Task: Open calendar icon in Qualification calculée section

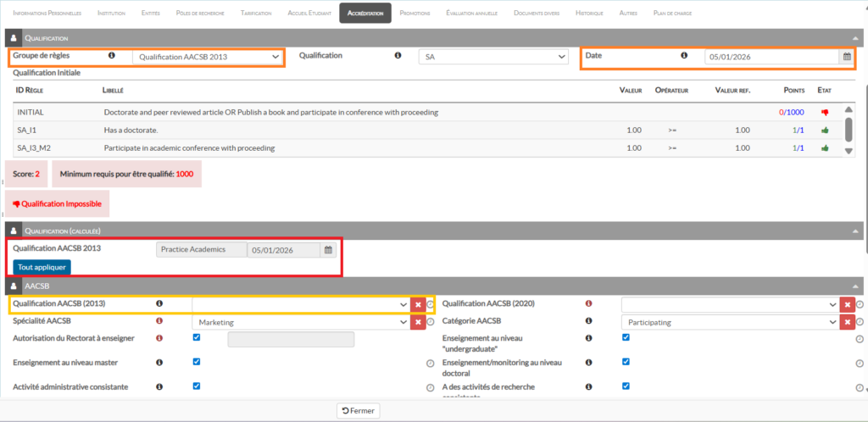Action: [328, 250]
